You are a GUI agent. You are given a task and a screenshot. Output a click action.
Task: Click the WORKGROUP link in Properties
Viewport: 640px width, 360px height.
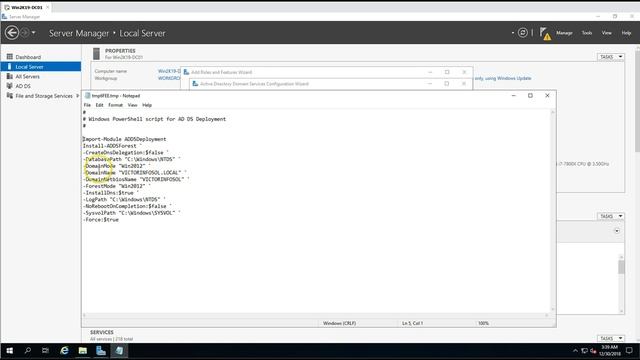pyautogui.click(x=169, y=78)
